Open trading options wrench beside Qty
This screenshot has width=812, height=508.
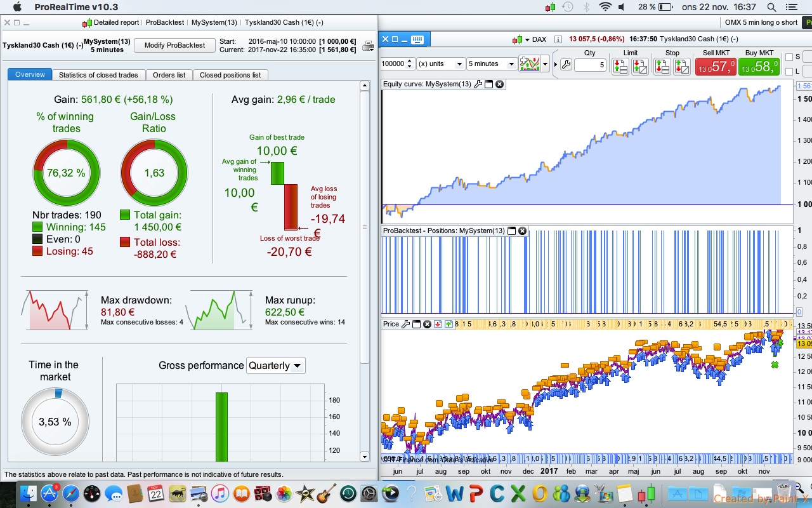[x=566, y=64]
